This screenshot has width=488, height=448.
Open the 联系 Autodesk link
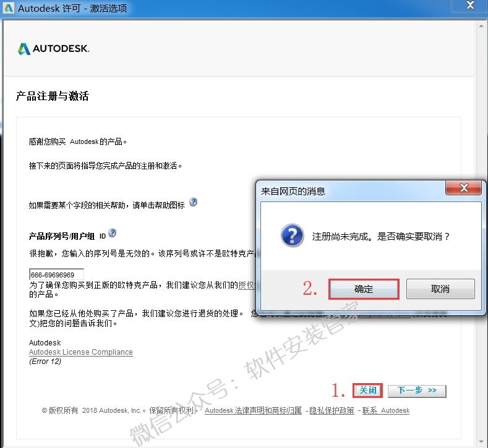pos(386,411)
